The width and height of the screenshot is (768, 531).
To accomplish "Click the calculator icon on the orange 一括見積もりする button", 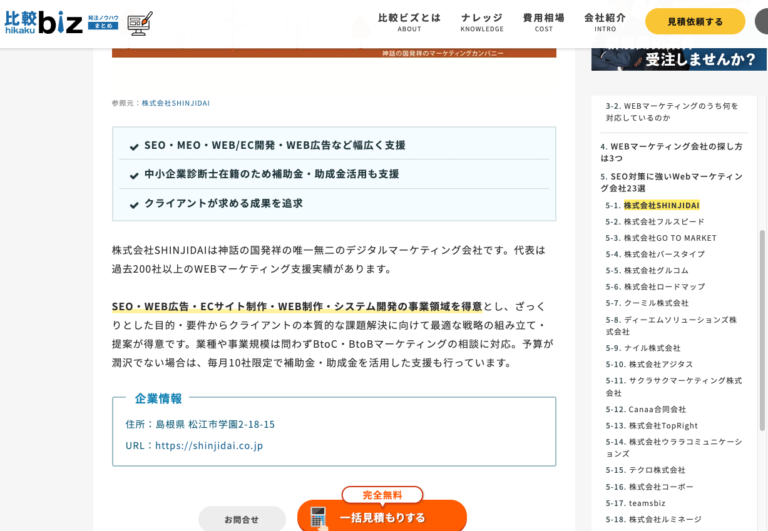I will [318, 518].
